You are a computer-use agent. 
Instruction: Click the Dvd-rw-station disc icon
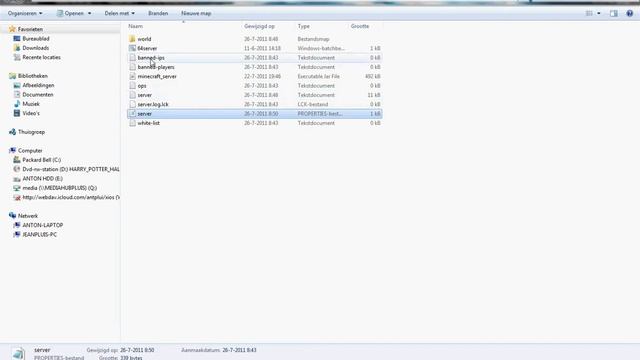click(17, 169)
